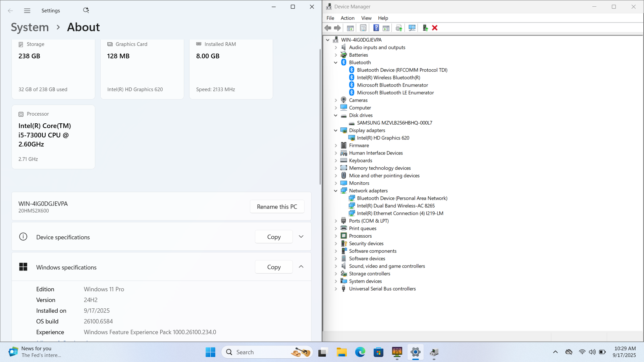
Task: Open Properties via Device Manager toolbar icon
Action: [x=363, y=28]
